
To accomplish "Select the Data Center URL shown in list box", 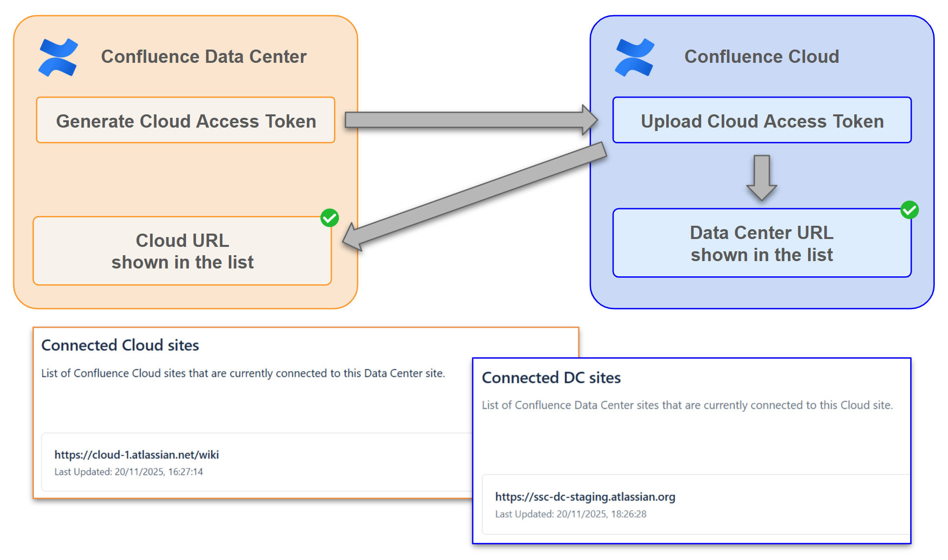I will pos(761,243).
